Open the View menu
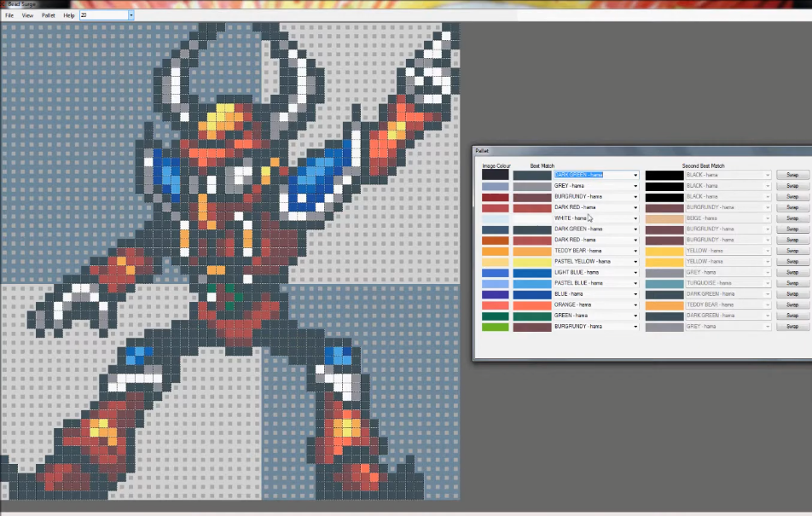The width and height of the screenshot is (812, 516). [x=27, y=15]
